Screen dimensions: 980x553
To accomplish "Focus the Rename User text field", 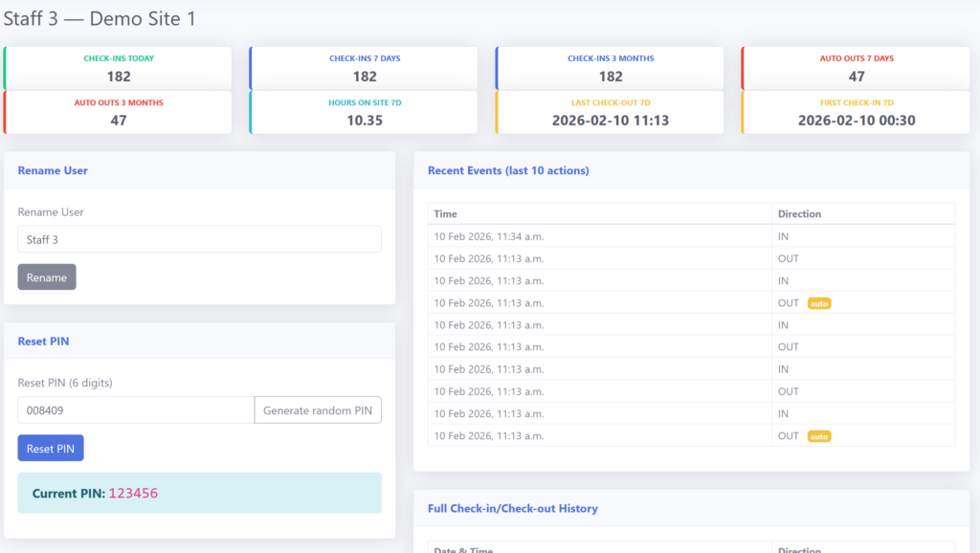I will [x=199, y=239].
